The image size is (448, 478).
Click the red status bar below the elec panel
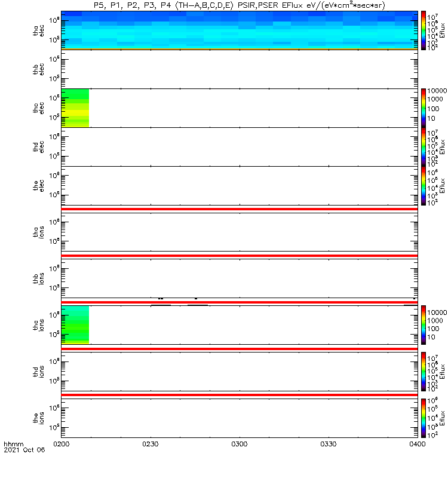coord(240,209)
